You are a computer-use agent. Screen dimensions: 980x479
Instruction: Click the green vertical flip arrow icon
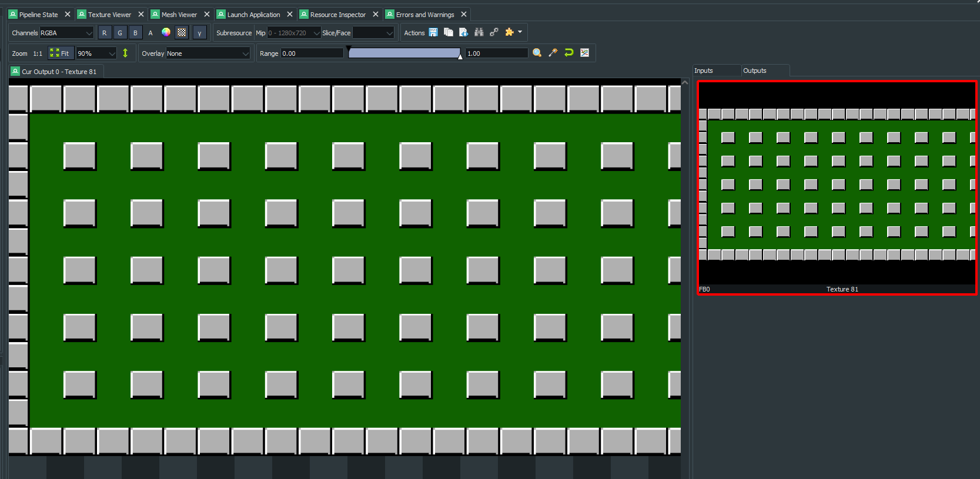pos(125,53)
